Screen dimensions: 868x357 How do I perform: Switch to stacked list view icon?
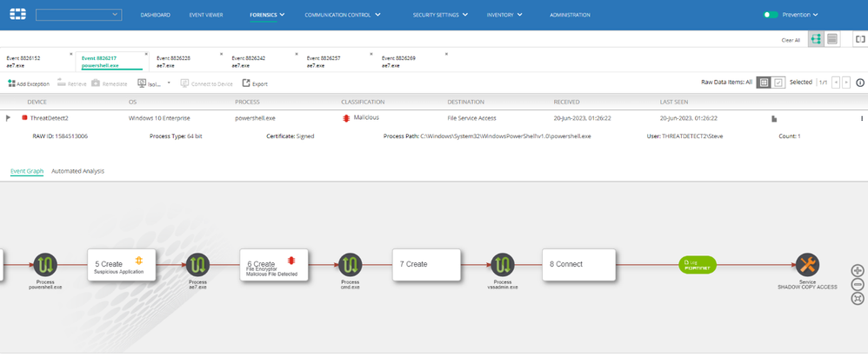coord(832,39)
